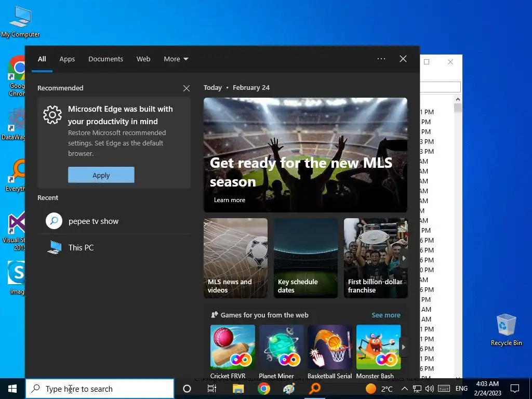532x399 pixels.
Task: Open the clock showing 4:03 AM
Action: (487, 389)
